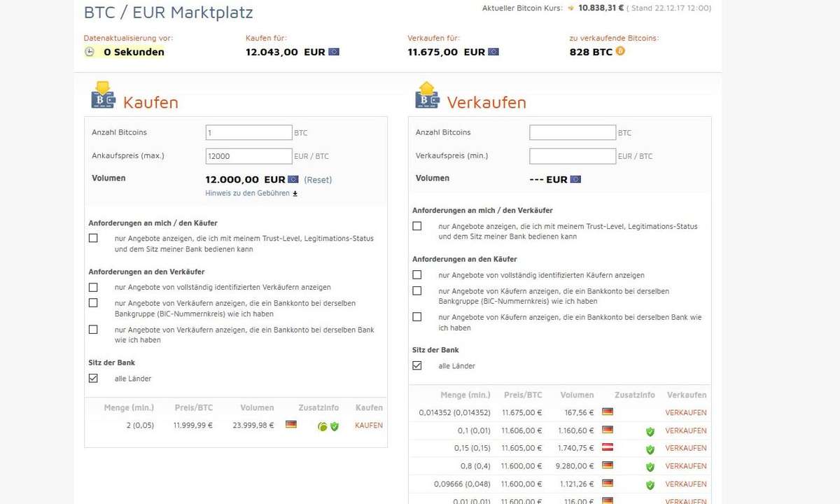Click VERKAUFEN for the 11.675,00 € offer
840x504 pixels.
686,412
